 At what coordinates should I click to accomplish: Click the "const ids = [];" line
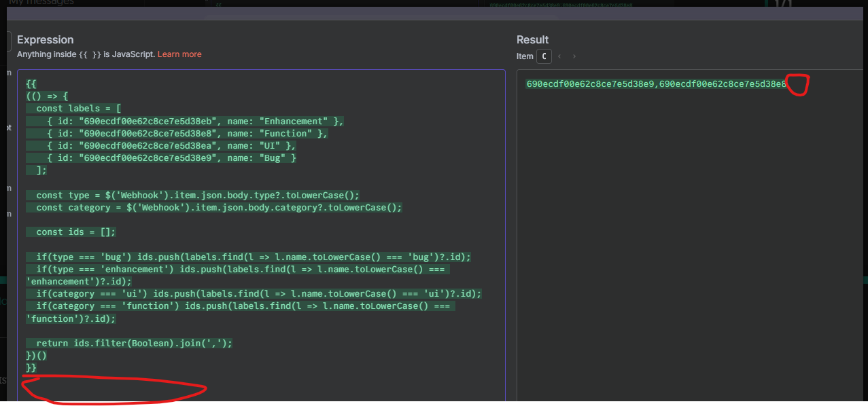(76, 232)
